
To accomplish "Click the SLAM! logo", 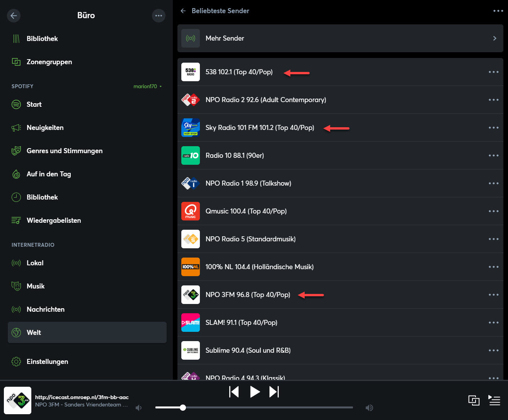I will coord(191,323).
